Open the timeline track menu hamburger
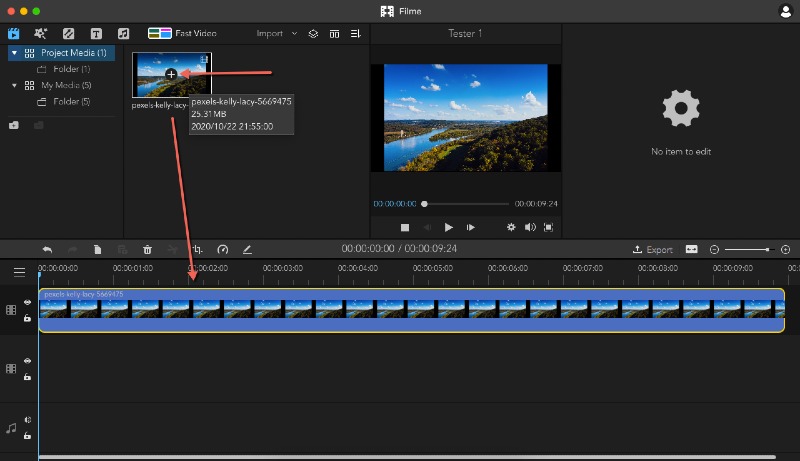The height and width of the screenshot is (461, 800). pyautogui.click(x=19, y=272)
